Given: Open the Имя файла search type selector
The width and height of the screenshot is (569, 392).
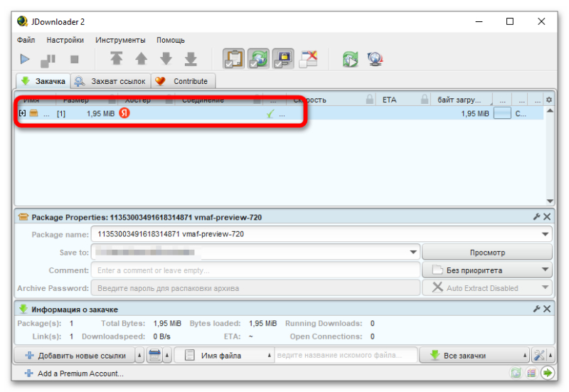Looking at the screenshot, I should [x=224, y=355].
